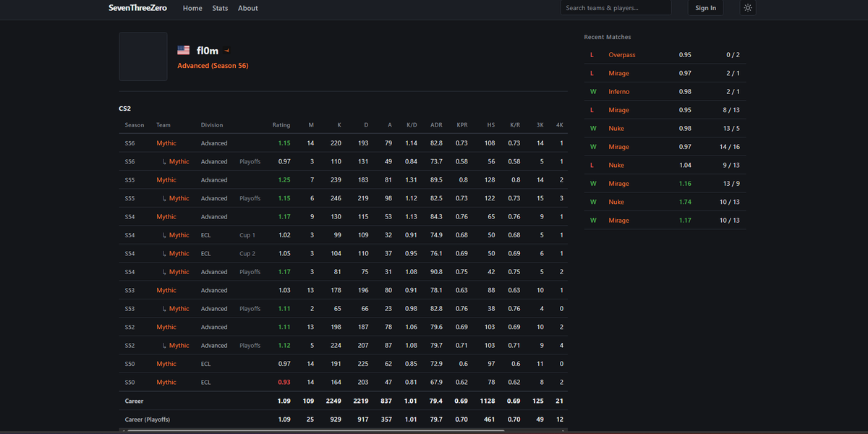Select the 2249 career kills value
This screenshot has height=434, width=868.
(x=333, y=401)
